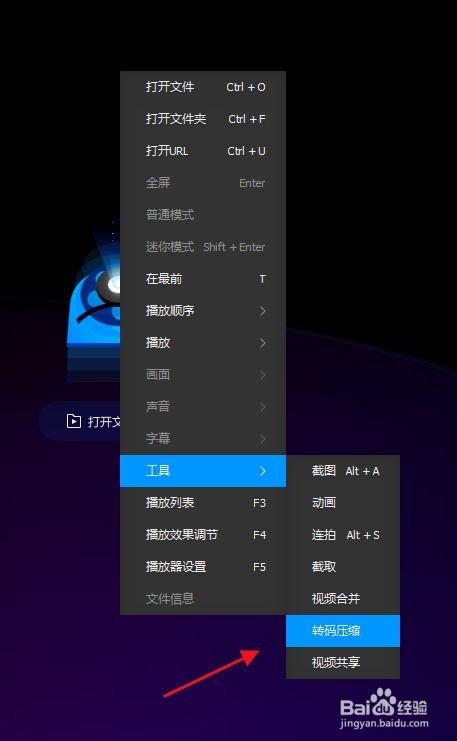Select 全屏 menu entry

(x=203, y=183)
